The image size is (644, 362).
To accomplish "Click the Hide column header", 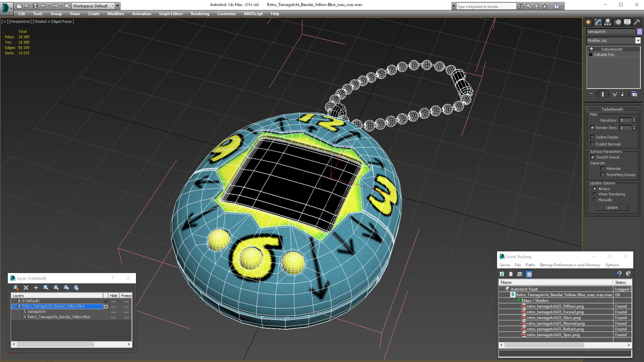I will [x=114, y=296].
